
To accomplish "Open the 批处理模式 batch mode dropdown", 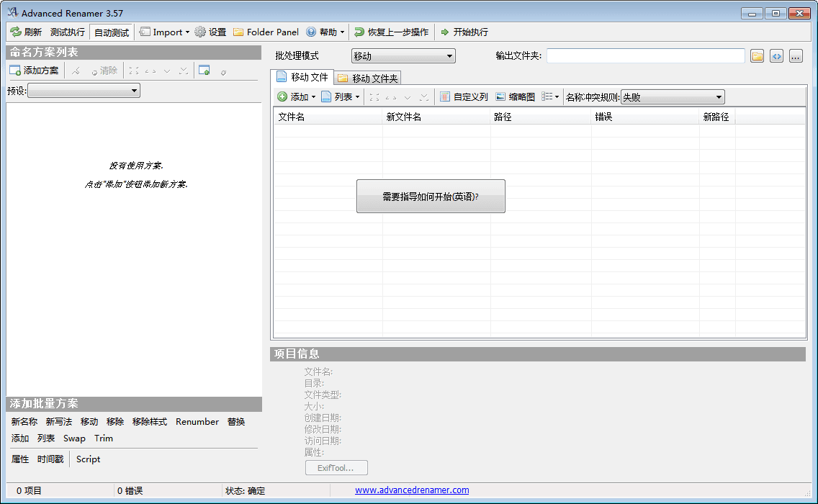I will click(x=403, y=56).
